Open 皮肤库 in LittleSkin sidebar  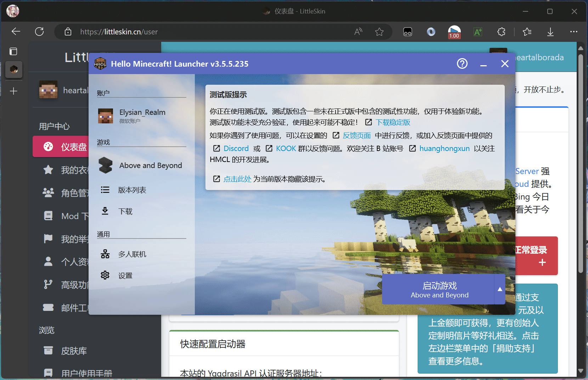click(x=74, y=351)
